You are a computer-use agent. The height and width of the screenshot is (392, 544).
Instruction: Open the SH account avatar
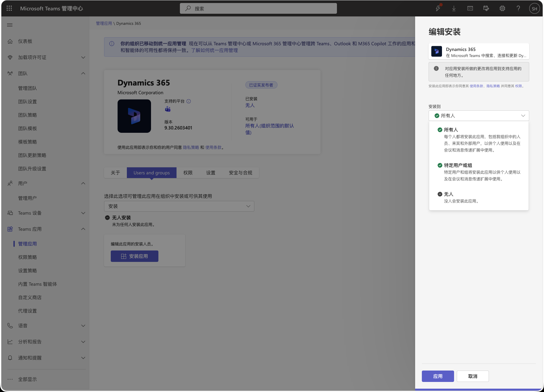(535, 8)
